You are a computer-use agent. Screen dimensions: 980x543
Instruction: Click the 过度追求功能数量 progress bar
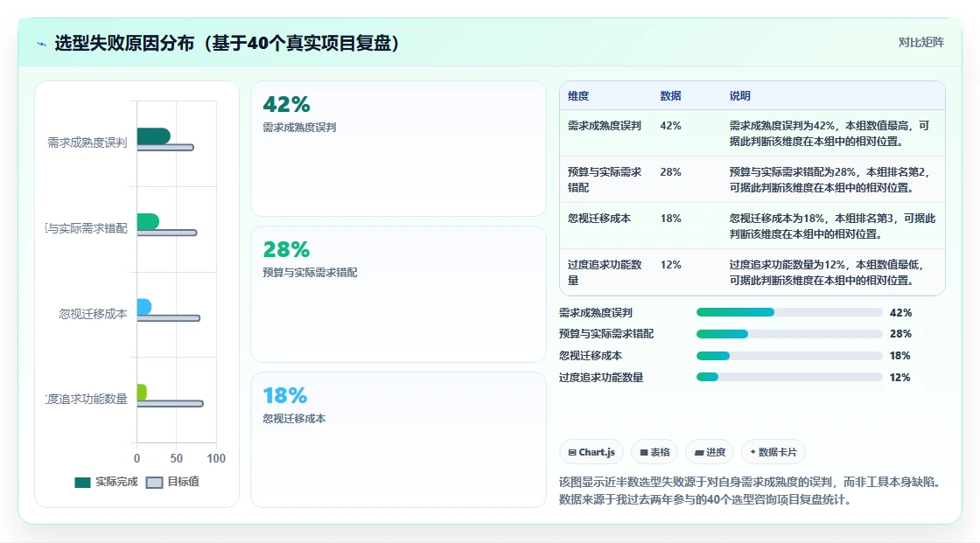[x=788, y=378]
